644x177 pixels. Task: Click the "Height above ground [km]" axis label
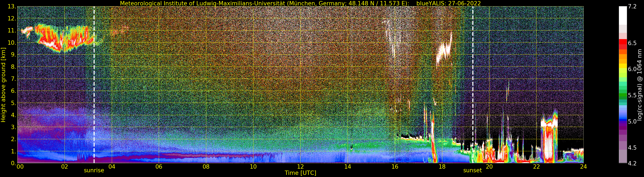[x=3, y=85]
